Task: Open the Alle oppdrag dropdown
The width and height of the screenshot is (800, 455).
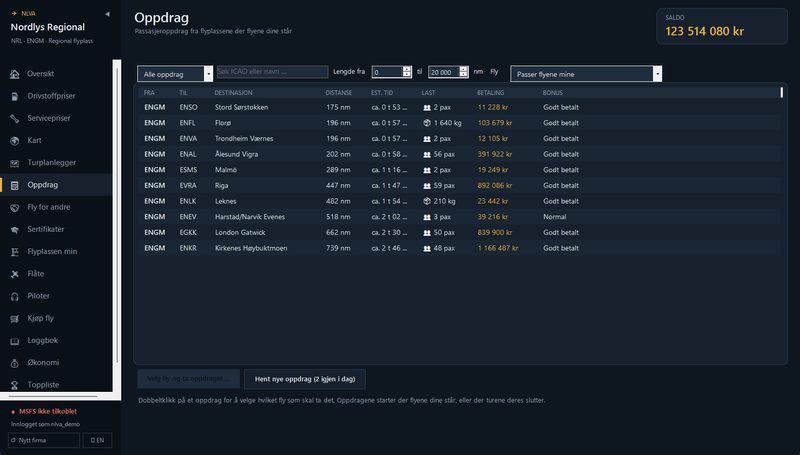Action: (x=175, y=74)
